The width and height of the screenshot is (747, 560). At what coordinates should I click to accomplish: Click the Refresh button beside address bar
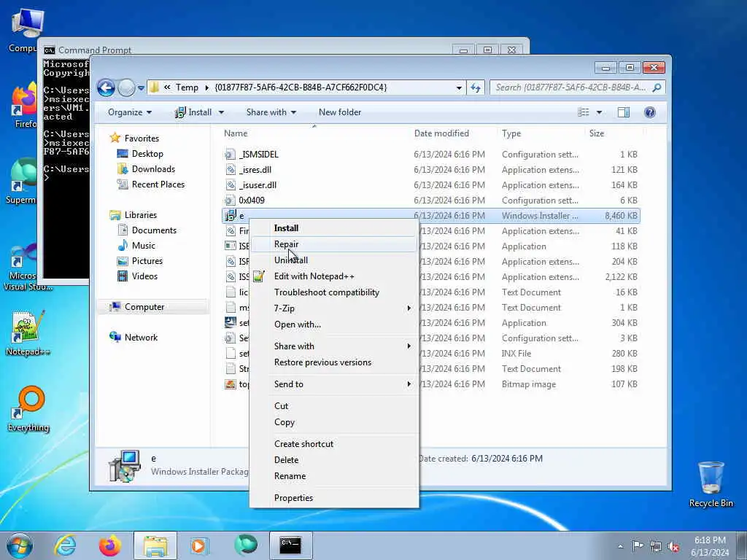click(476, 87)
